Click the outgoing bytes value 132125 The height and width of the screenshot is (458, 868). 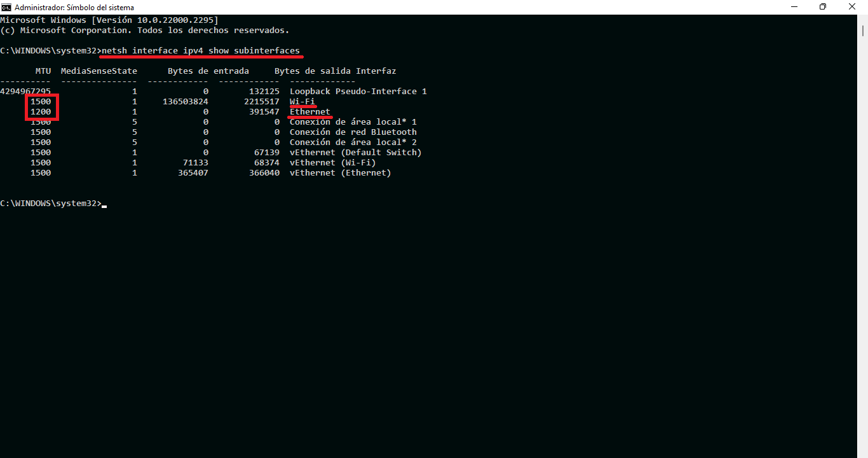(264, 91)
